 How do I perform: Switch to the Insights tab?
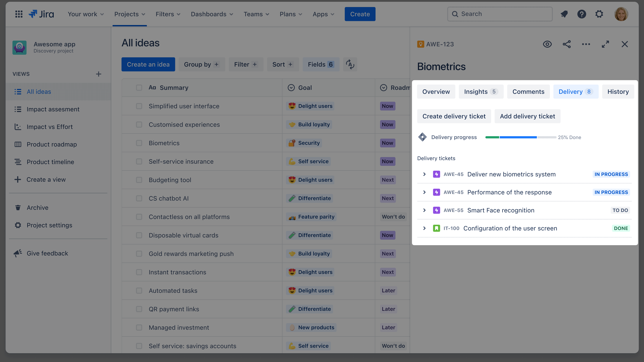click(481, 92)
